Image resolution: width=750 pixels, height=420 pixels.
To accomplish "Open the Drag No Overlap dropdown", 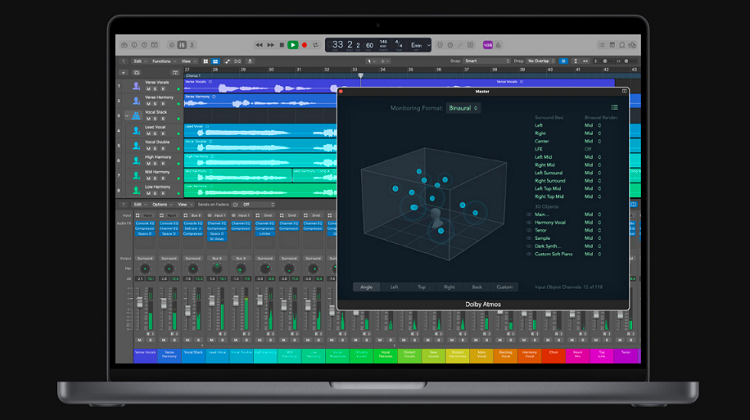I will 540,61.
